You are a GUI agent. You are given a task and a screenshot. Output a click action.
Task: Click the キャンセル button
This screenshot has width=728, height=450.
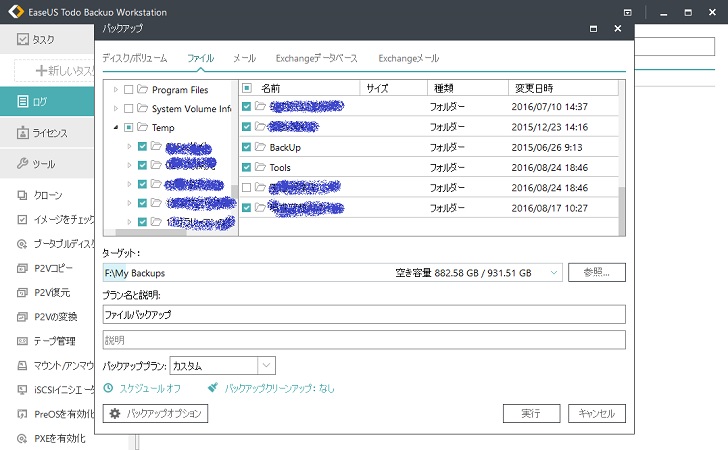coord(597,413)
